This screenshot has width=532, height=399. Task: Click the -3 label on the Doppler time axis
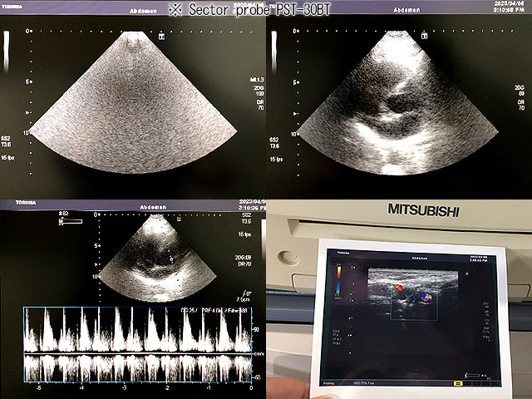[x=124, y=387]
